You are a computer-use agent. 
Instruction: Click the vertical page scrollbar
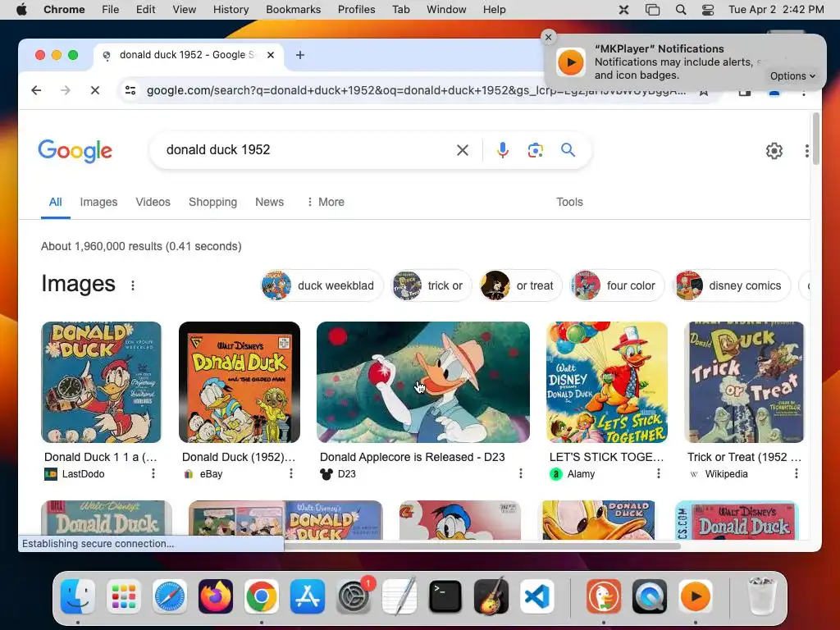coord(816,138)
